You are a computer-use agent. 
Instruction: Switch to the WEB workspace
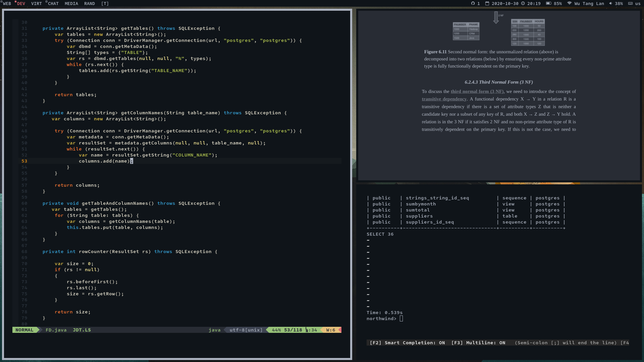tap(7, 4)
